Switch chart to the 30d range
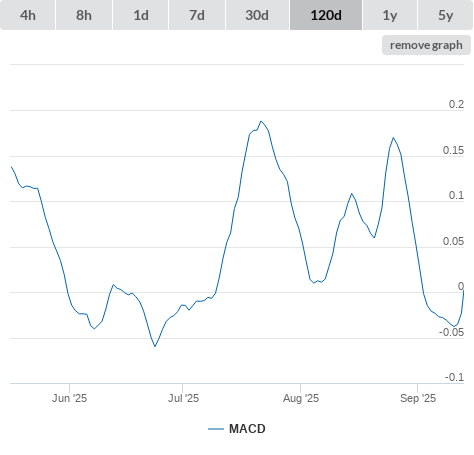The height and width of the screenshot is (455, 474). [x=257, y=15]
